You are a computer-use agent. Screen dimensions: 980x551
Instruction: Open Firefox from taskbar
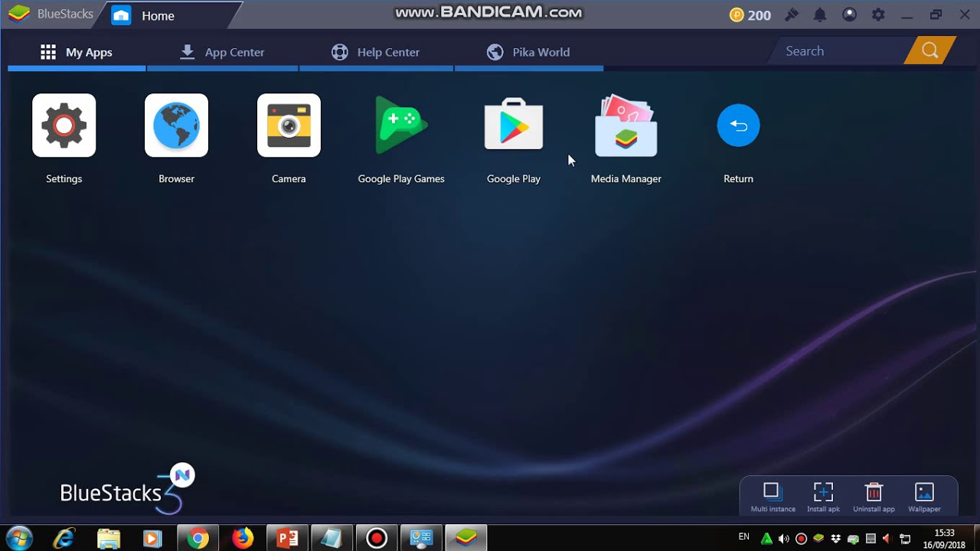pyautogui.click(x=243, y=539)
